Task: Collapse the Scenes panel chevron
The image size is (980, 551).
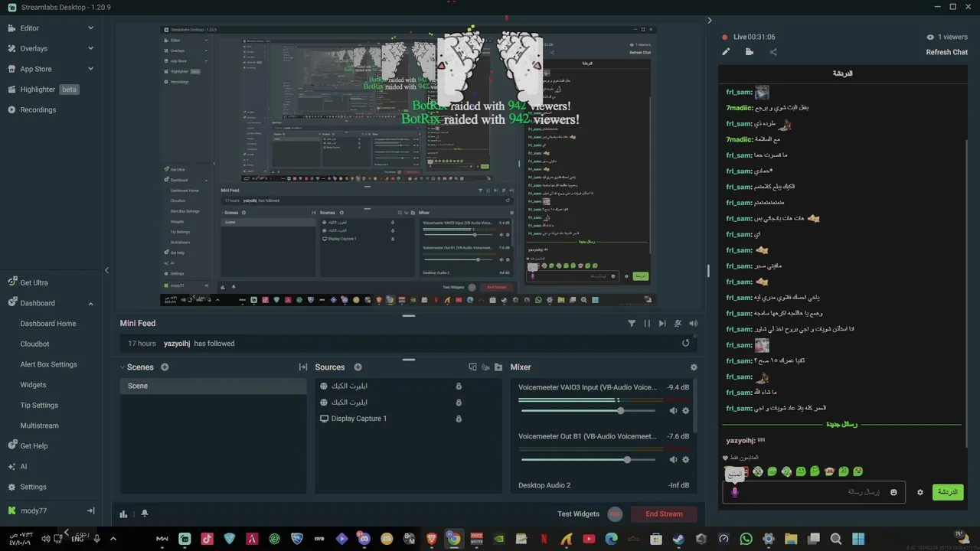Action: click(122, 367)
